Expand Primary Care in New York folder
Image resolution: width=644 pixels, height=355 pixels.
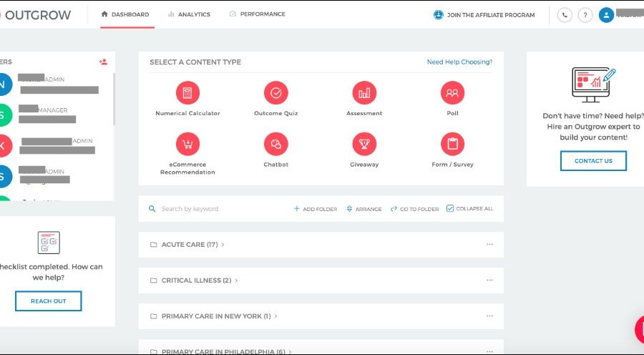[216, 316]
